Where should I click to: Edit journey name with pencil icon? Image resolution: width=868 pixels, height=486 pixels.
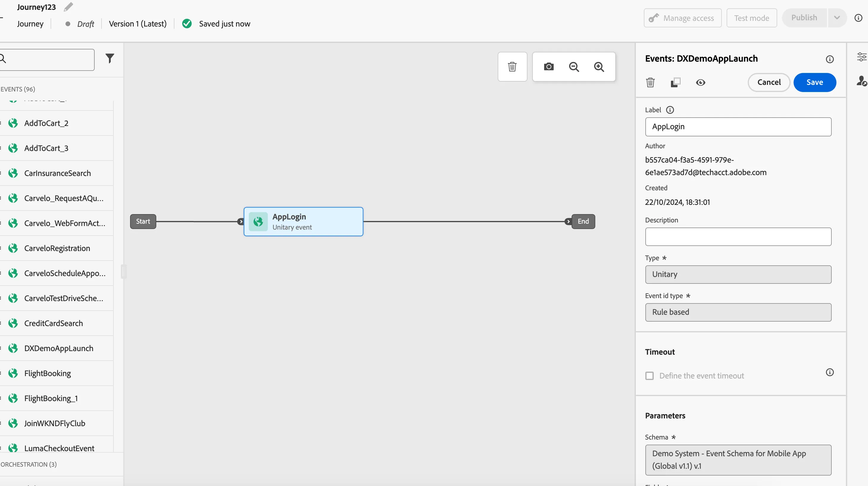point(68,7)
